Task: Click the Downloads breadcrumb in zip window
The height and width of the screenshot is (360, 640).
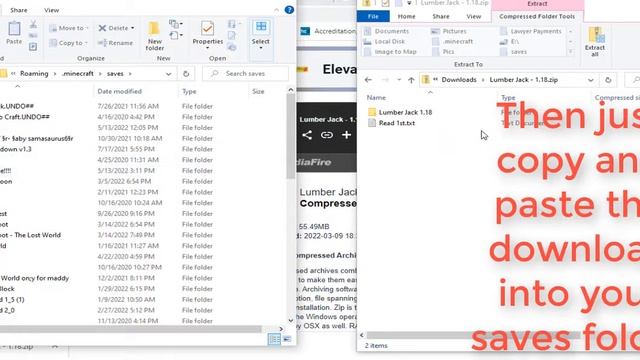Action: pyautogui.click(x=459, y=80)
